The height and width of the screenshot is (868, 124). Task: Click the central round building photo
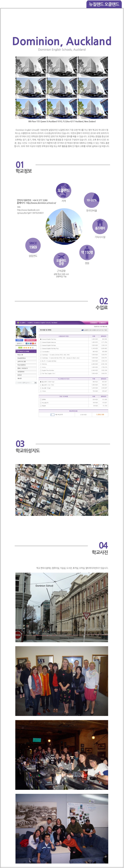click(64, 226)
